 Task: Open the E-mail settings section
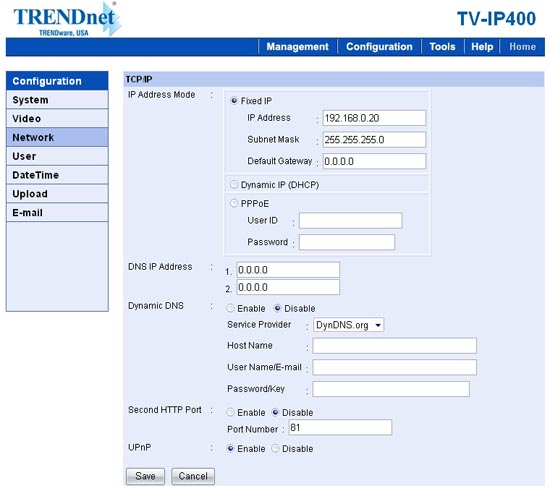[57, 213]
